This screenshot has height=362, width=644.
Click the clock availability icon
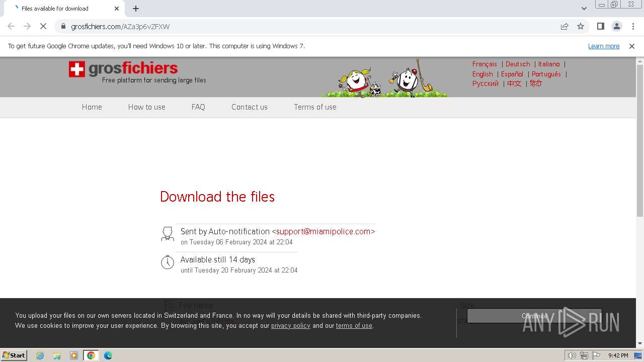168,262
